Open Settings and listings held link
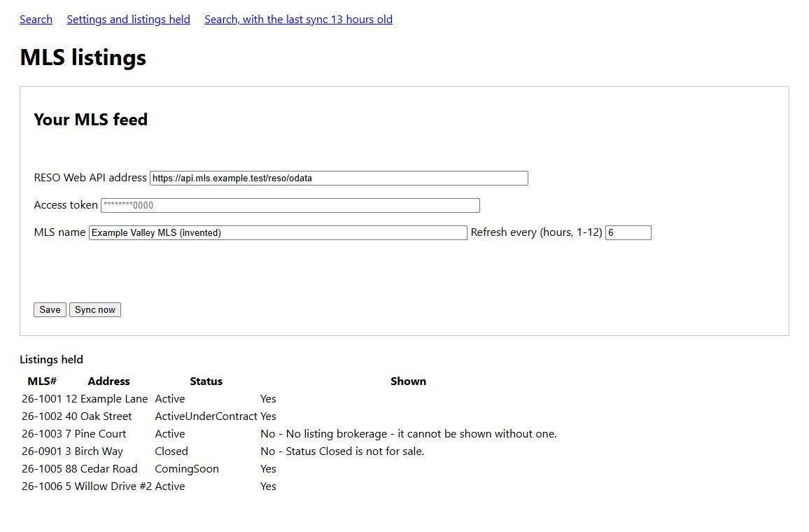This screenshot has width=809, height=532. coord(129,20)
